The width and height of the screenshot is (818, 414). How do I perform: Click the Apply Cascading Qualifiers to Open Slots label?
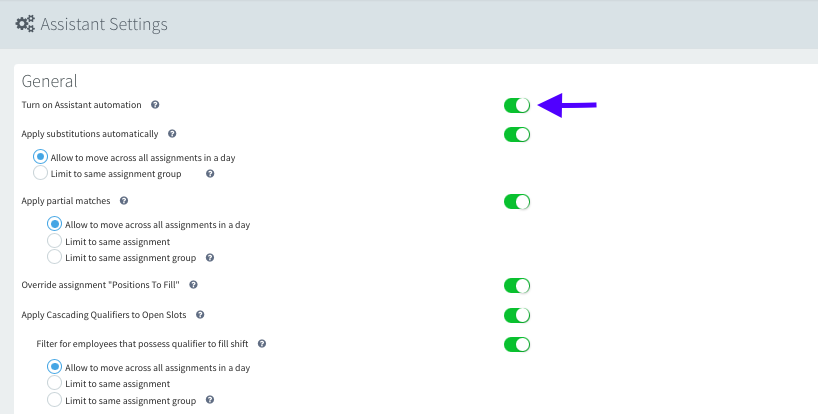[104, 315]
